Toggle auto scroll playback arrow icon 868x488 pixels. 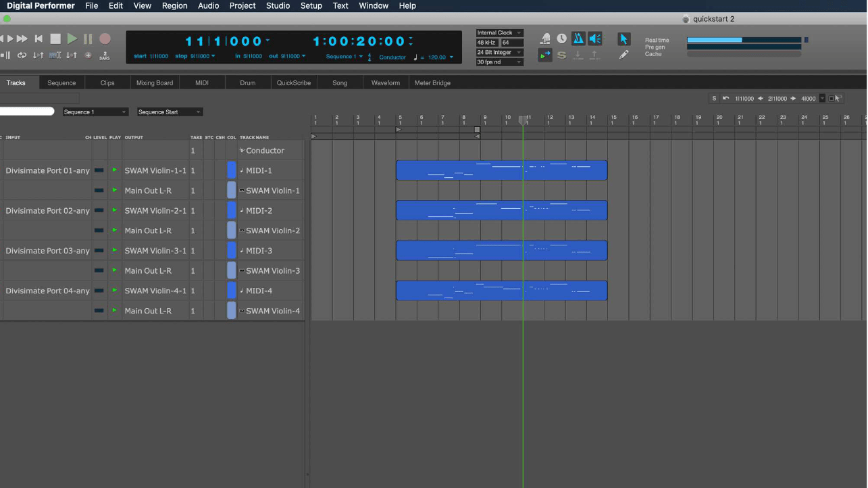pos(545,55)
